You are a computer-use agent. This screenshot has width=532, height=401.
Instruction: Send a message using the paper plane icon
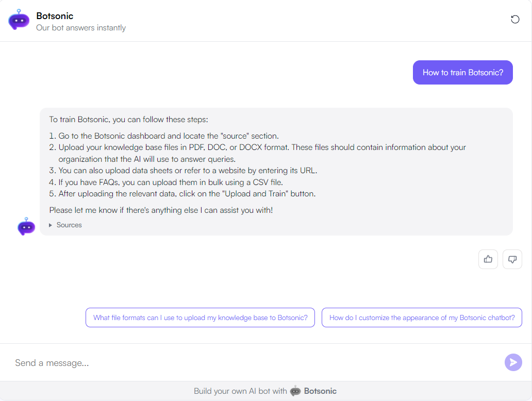(513, 362)
